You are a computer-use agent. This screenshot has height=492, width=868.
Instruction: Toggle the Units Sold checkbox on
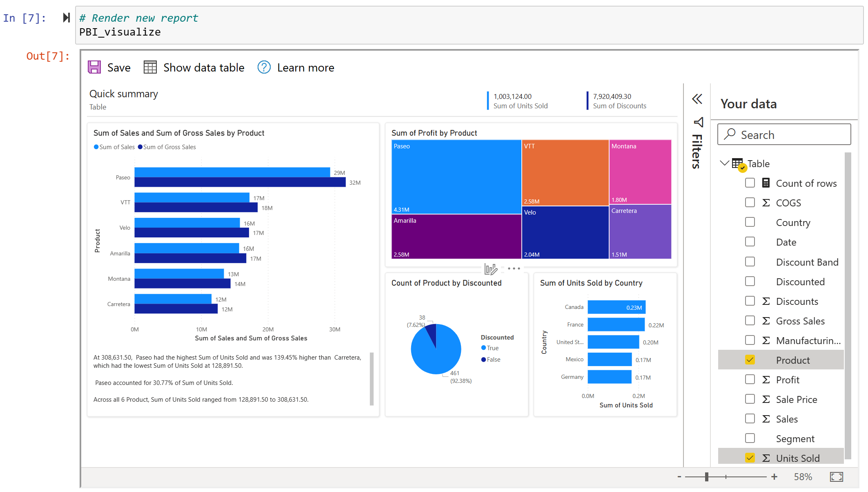[x=750, y=457]
